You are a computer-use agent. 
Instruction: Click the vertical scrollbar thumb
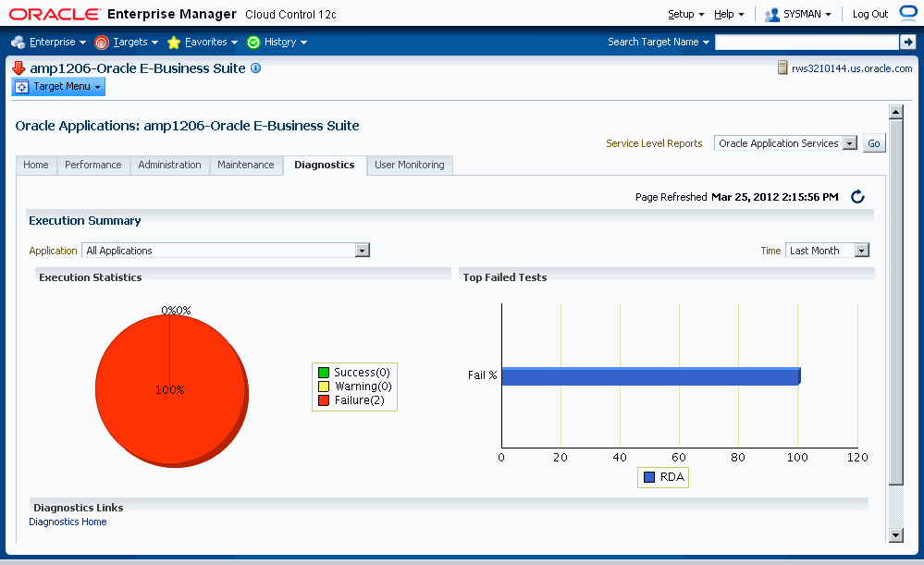[895, 302]
